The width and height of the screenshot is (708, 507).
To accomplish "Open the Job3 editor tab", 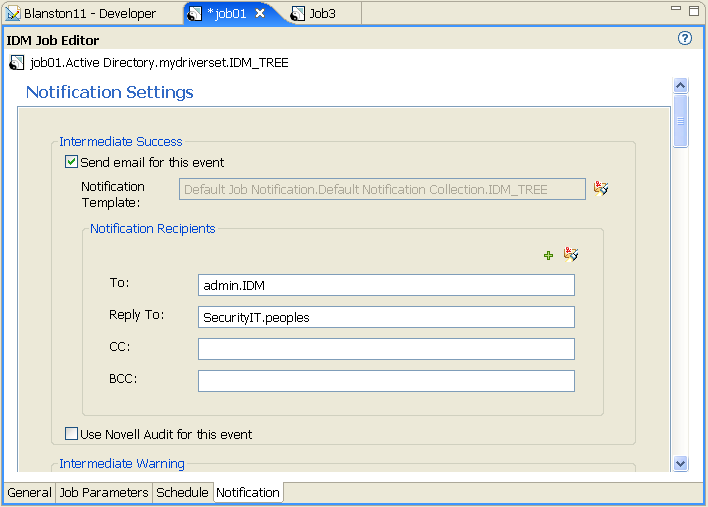I will 320,13.
